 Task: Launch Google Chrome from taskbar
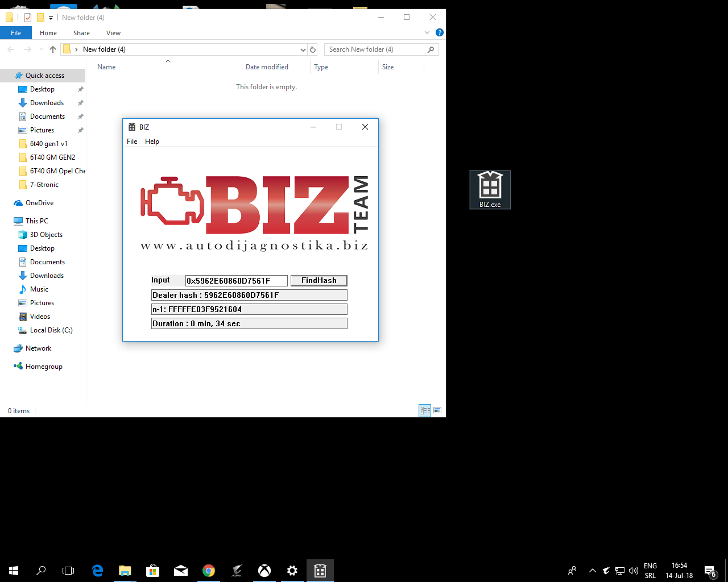click(209, 571)
